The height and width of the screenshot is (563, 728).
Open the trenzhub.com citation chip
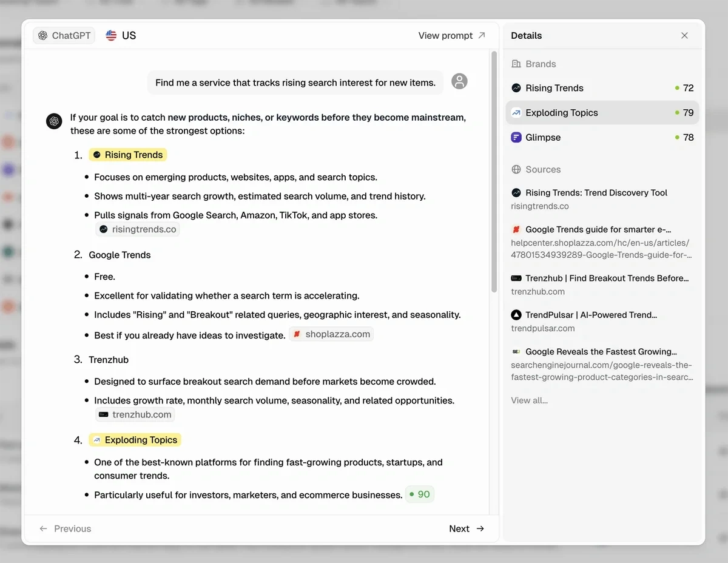pos(135,414)
